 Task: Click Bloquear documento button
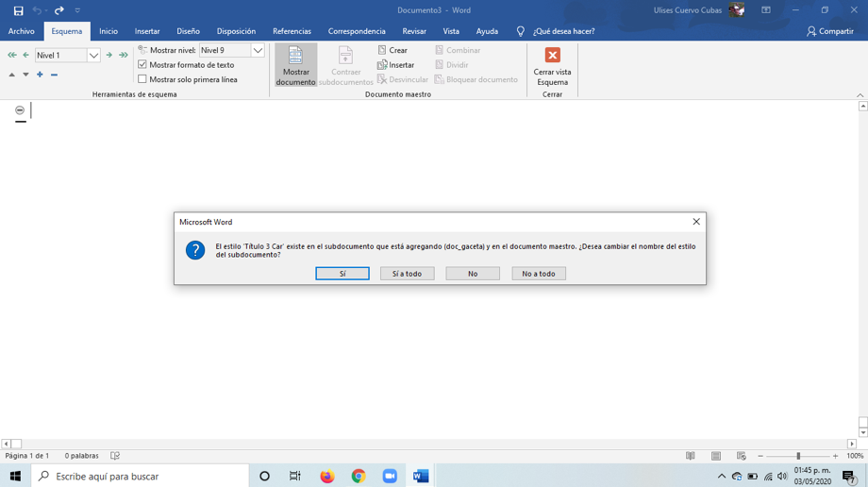click(476, 79)
